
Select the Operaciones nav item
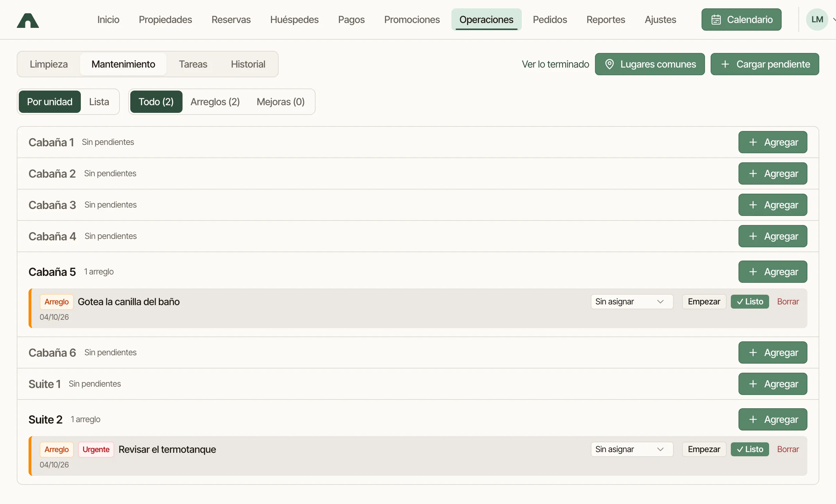[486, 20]
